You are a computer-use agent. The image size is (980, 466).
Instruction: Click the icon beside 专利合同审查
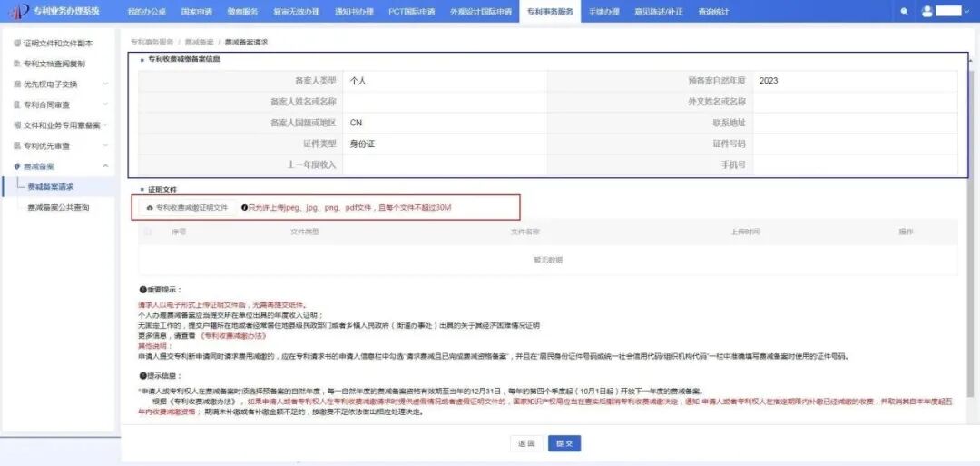(x=17, y=104)
